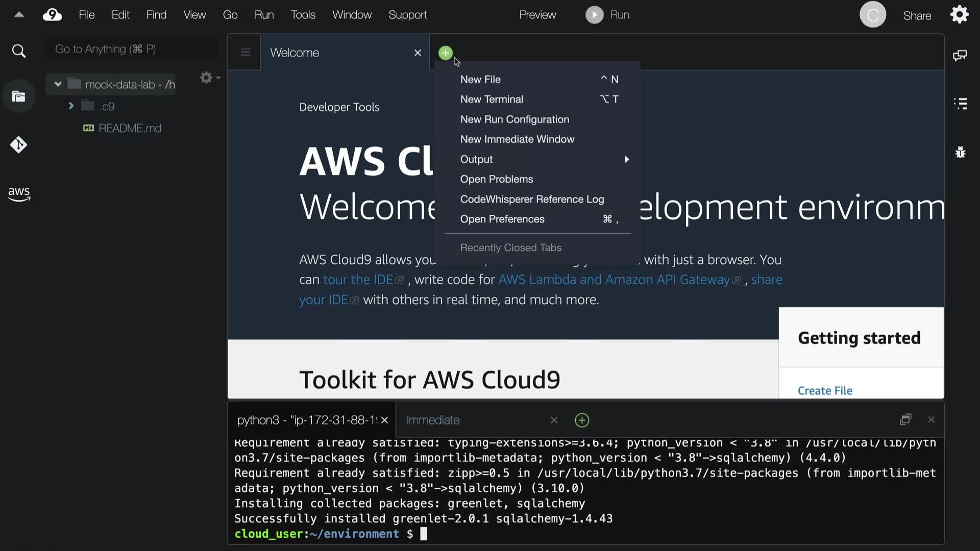
Task: Switch to the Immediate tab
Action: coord(433,420)
